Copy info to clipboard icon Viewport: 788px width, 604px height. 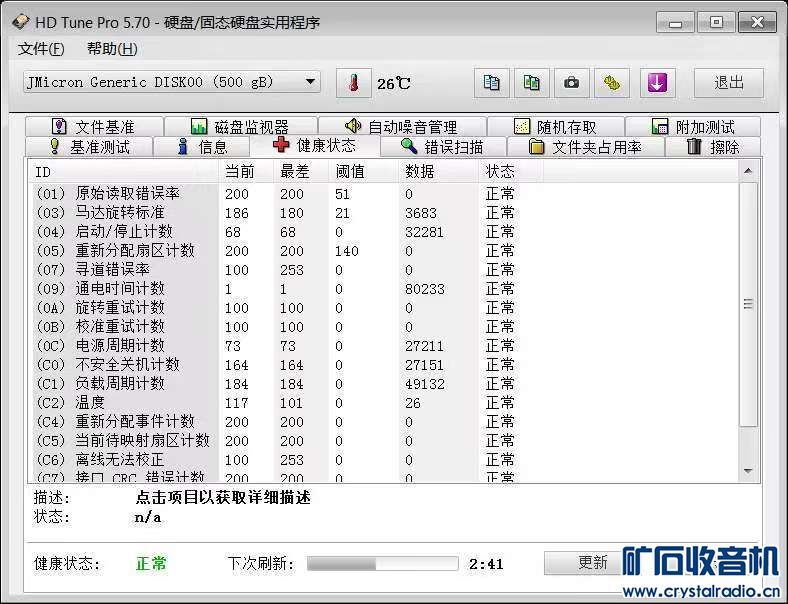tap(491, 83)
